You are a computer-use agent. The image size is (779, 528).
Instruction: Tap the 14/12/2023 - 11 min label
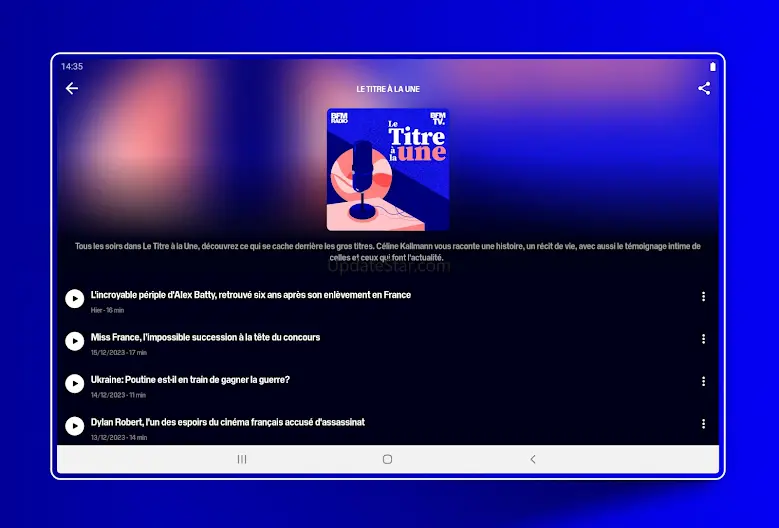pyautogui.click(x=118, y=395)
